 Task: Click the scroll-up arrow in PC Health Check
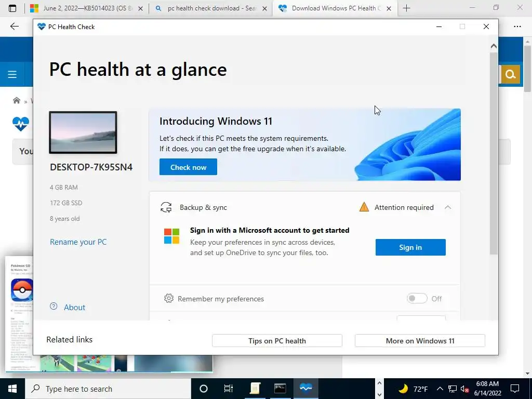(494, 46)
